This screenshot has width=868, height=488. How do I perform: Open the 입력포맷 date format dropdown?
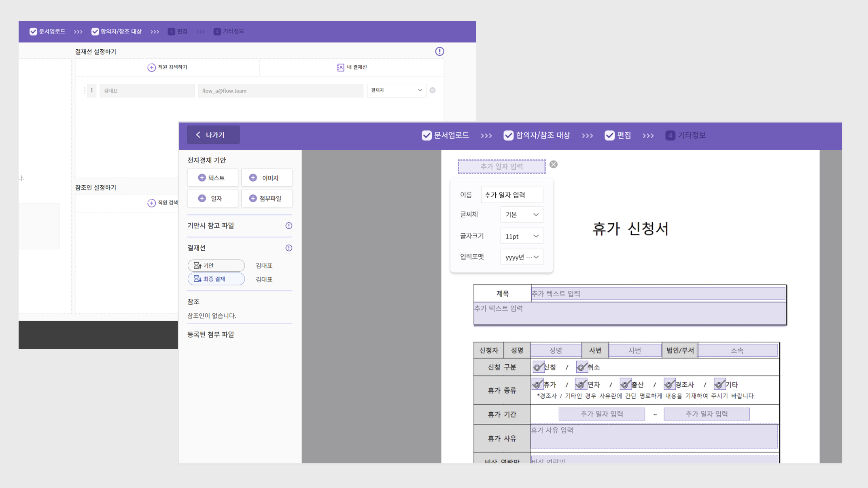tap(522, 257)
